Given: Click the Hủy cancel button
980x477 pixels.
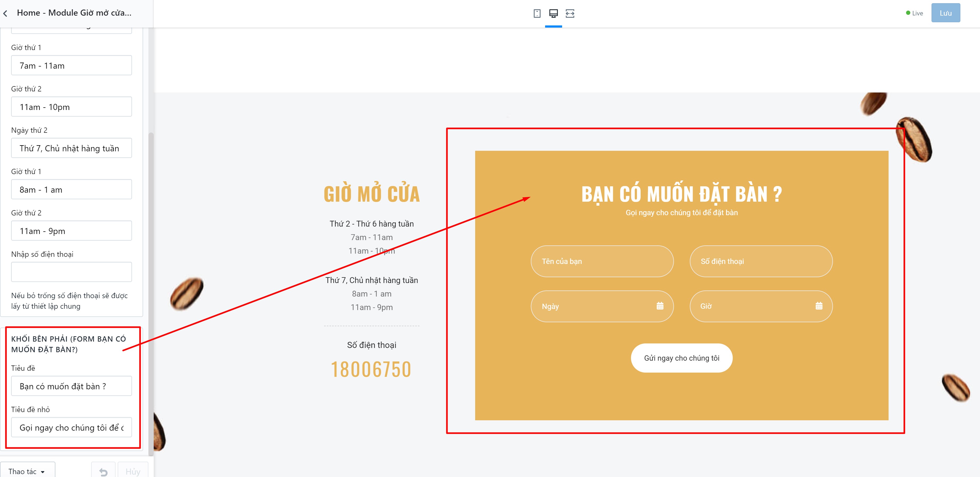Looking at the screenshot, I should coord(133,471).
